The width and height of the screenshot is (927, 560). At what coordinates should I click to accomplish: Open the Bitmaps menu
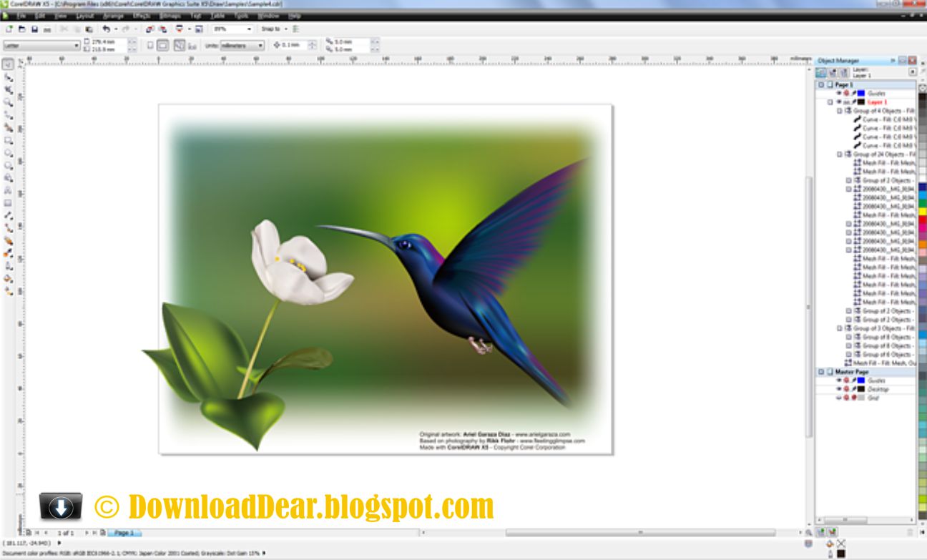coord(171,15)
